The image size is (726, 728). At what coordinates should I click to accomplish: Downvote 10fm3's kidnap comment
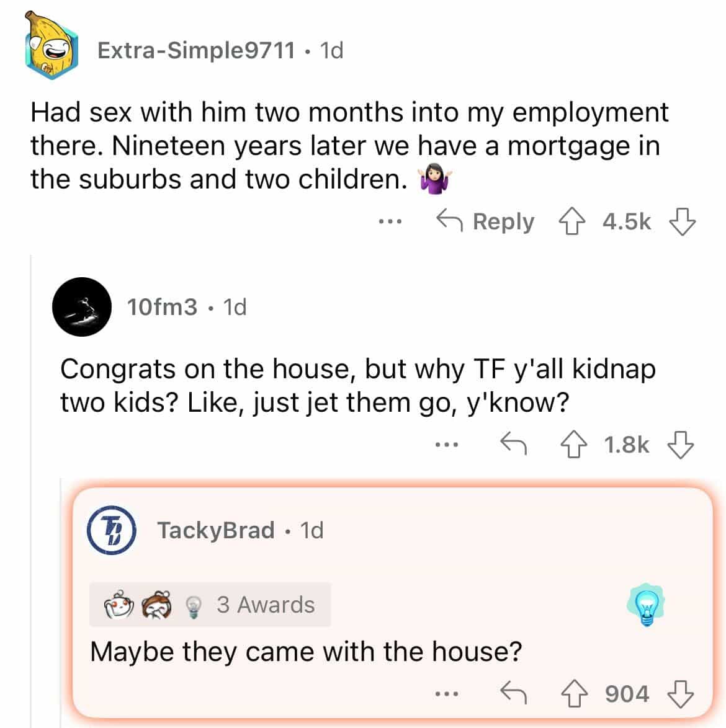click(x=680, y=445)
